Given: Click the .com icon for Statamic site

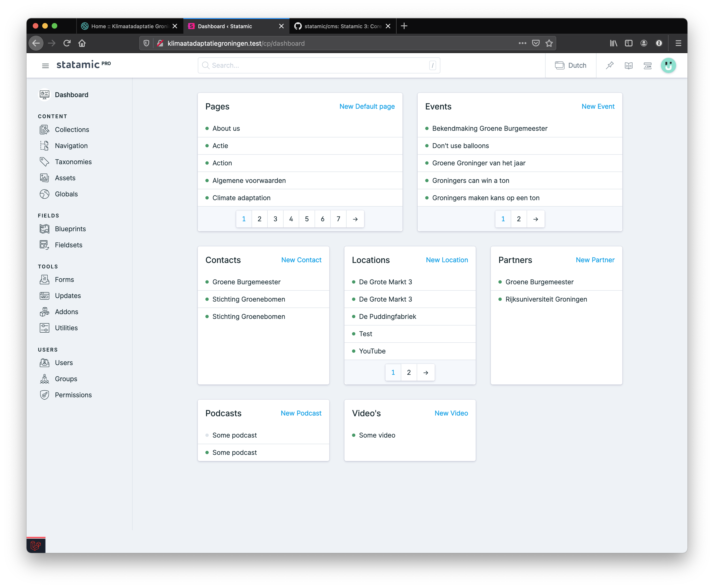Looking at the screenshot, I should click(648, 65).
